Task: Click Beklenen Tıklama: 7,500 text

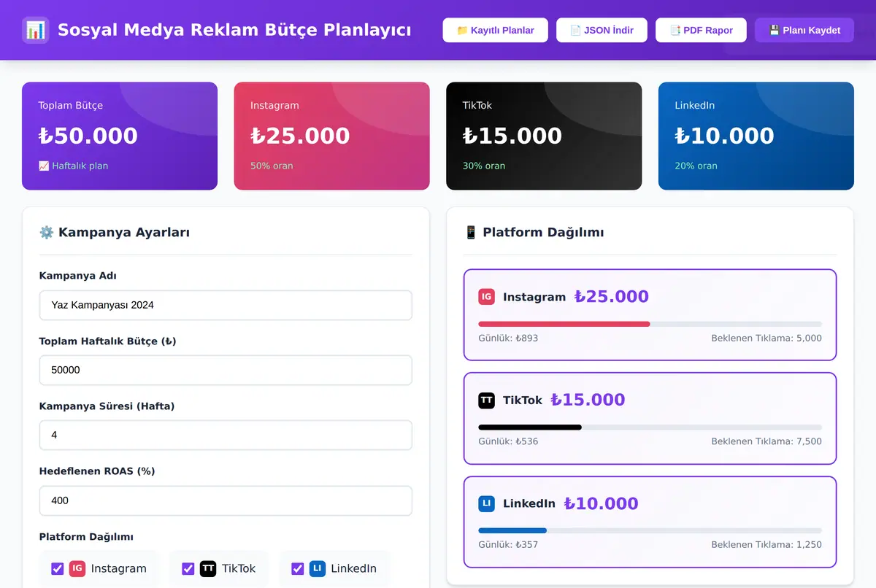Action: 766,441
